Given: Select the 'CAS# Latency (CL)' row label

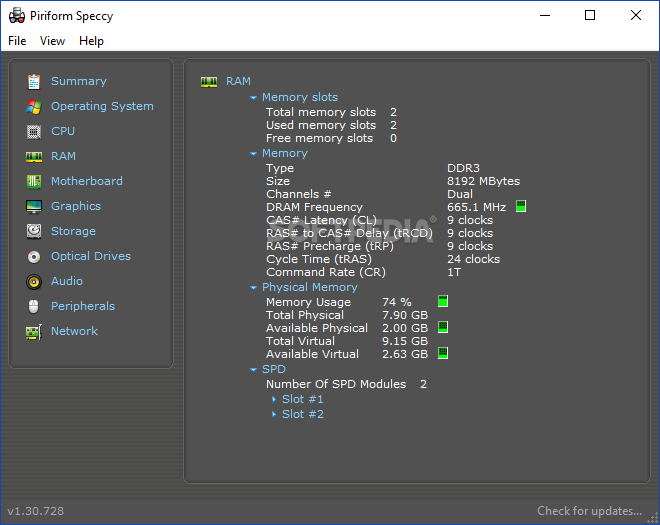Looking at the screenshot, I should 321,221.
